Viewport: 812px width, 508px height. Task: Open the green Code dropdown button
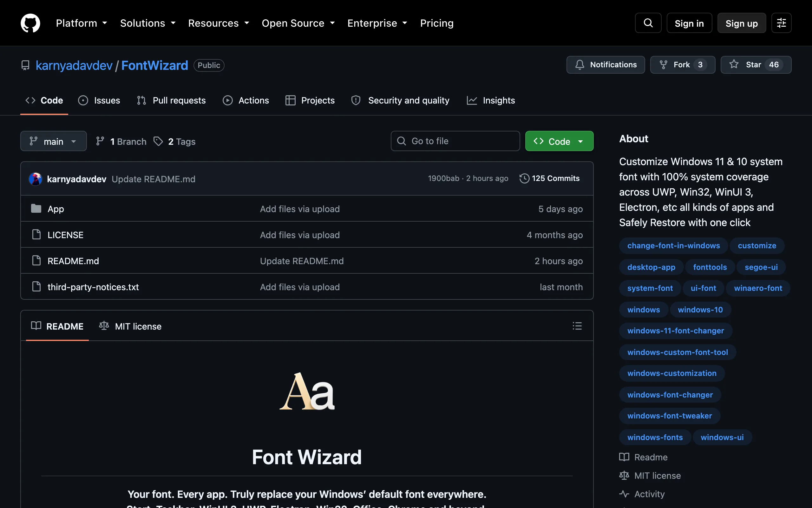point(559,141)
